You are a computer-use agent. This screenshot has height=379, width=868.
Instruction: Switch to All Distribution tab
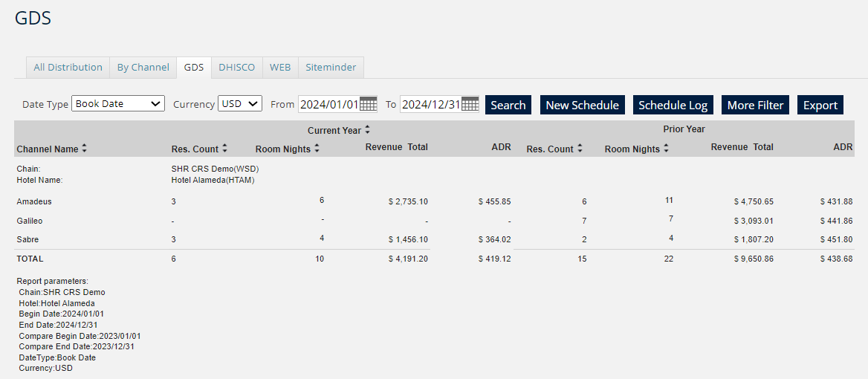[68, 68]
